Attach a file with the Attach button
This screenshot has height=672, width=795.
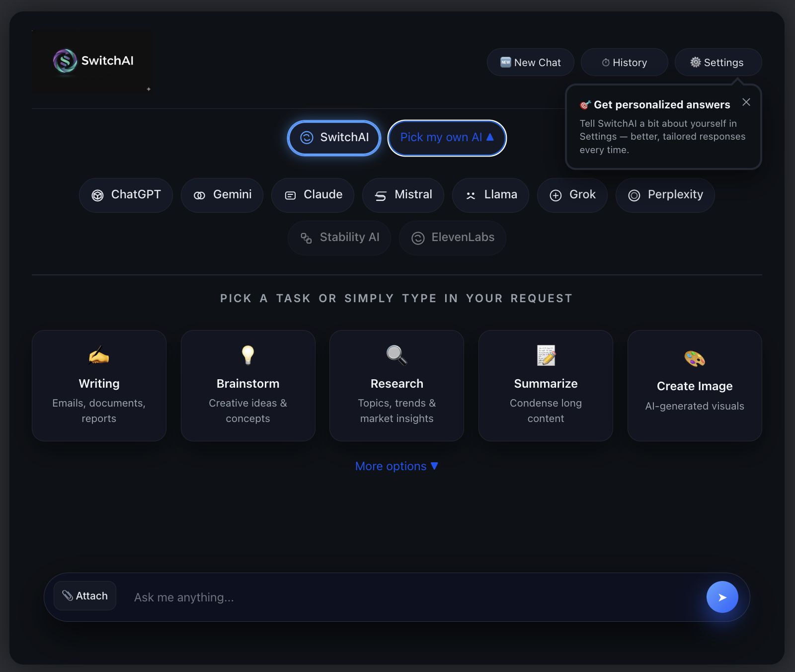click(x=85, y=595)
